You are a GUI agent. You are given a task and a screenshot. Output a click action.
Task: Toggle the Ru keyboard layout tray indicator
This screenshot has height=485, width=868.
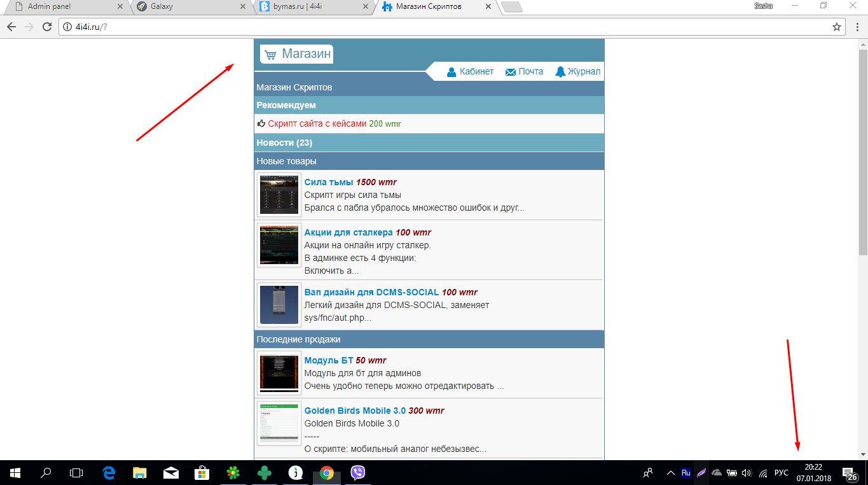[x=685, y=473]
